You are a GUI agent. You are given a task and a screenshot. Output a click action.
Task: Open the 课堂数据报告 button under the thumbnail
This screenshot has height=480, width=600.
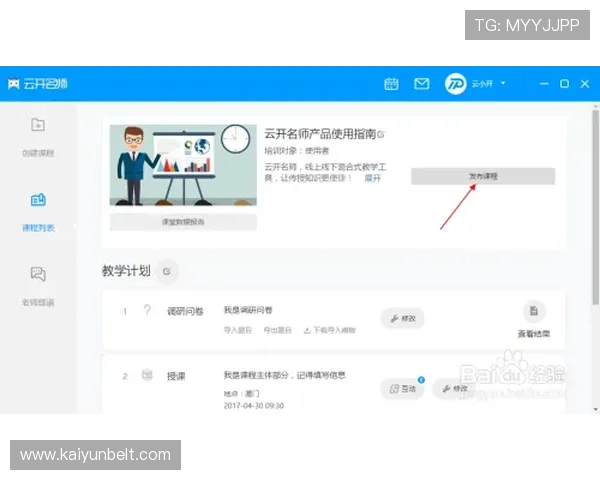click(183, 222)
